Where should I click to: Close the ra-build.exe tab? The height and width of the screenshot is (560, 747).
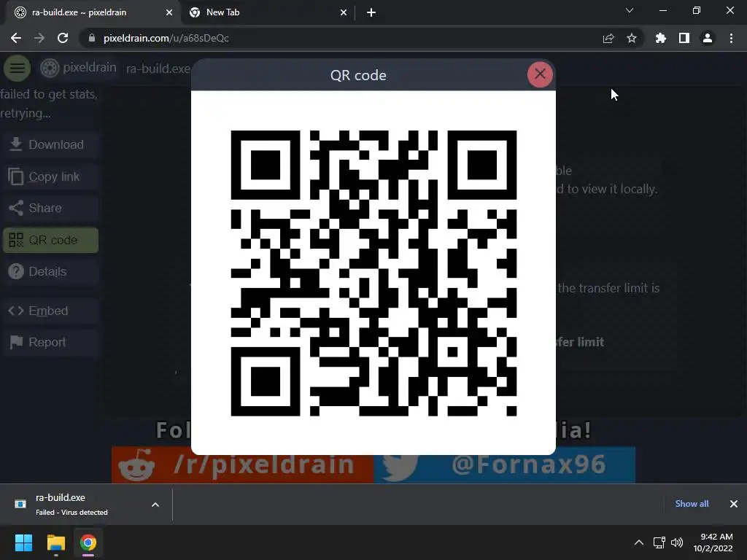(x=169, y=12)
